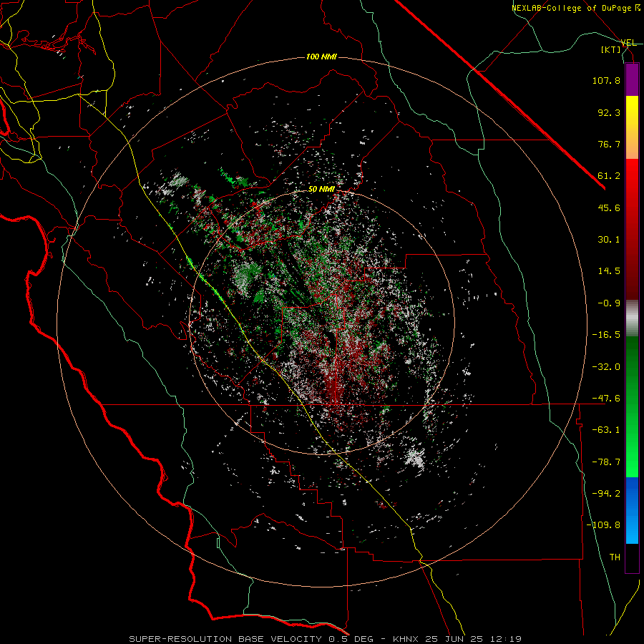Click the -63.1 legend value
Screen dimensions: 644x644
[x=606, y=430]
